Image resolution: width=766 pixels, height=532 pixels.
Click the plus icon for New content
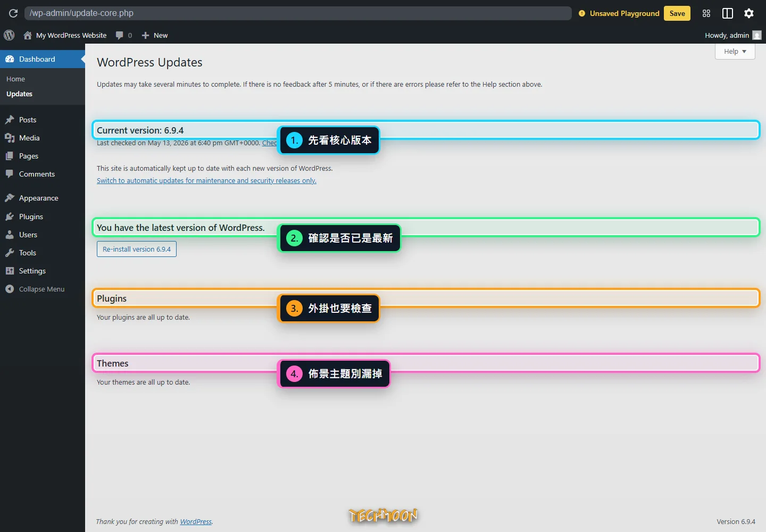point(145,35)
